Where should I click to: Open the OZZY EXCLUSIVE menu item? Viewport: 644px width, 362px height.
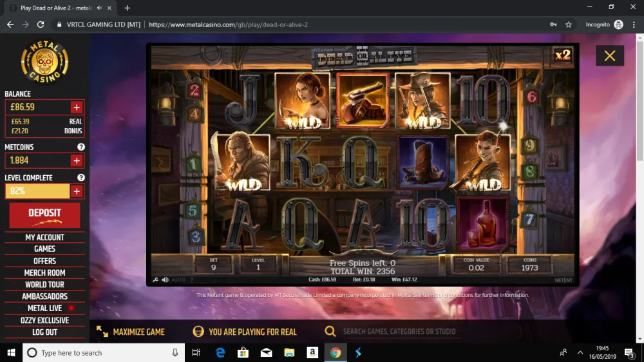pyautogui.click(x=45, y=321)
